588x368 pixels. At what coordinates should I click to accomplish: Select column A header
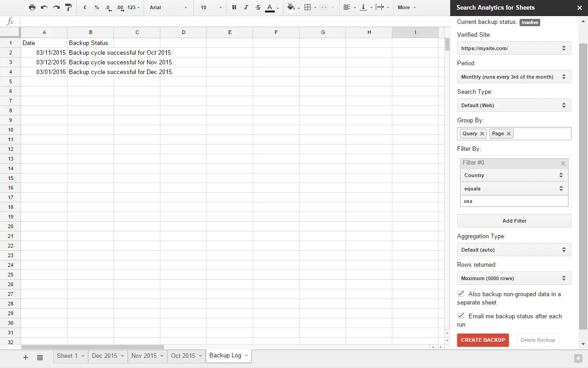44,32
